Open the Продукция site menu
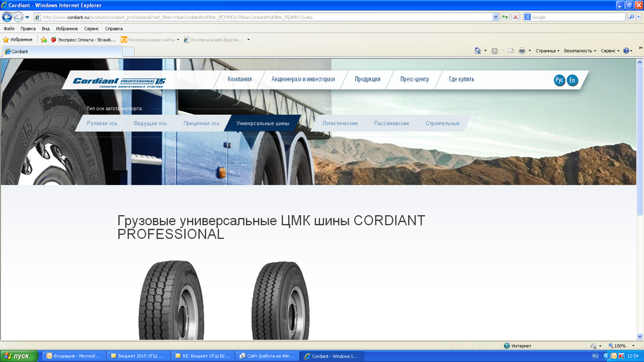Screen dimensions: 644x362 [x=367, y=79]
